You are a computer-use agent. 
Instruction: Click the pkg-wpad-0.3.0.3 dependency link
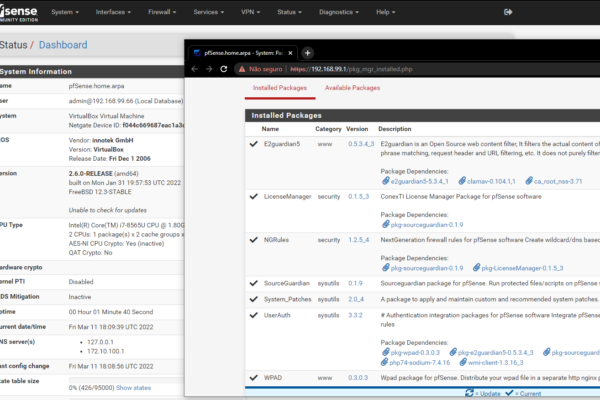point(415,353)
